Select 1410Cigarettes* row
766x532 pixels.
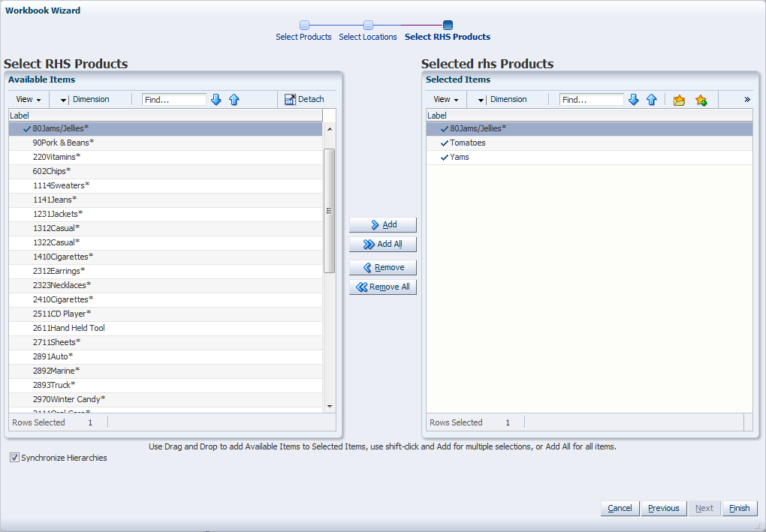tap(166, 257)
